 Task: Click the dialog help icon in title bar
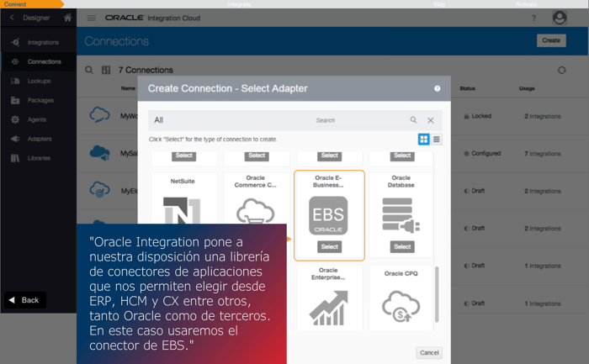coord(438,88)
